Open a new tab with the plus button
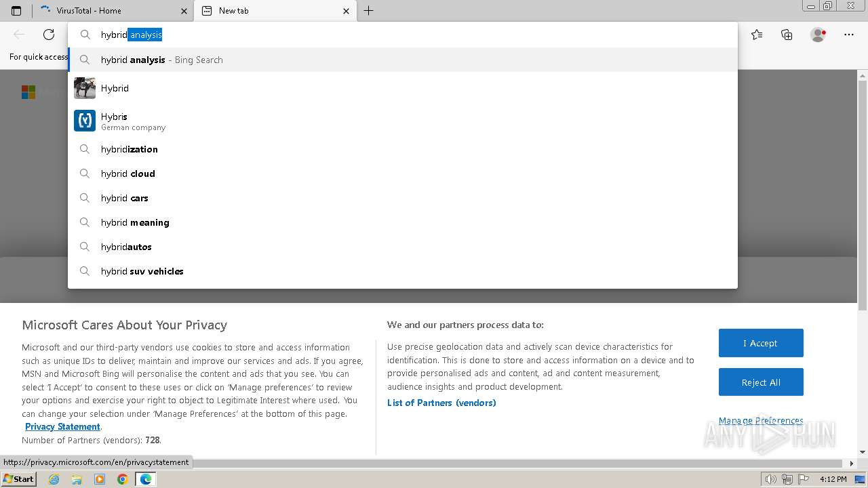The image size is (868, 488). coord(368,11)
